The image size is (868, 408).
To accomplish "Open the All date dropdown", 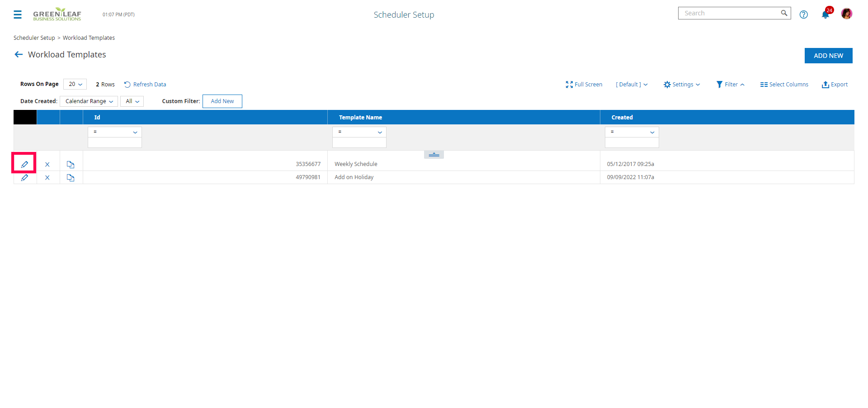I will coord(132,101).
